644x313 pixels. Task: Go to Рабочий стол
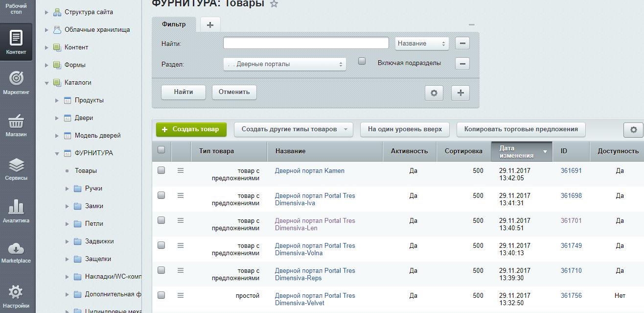tap(16, 9)
